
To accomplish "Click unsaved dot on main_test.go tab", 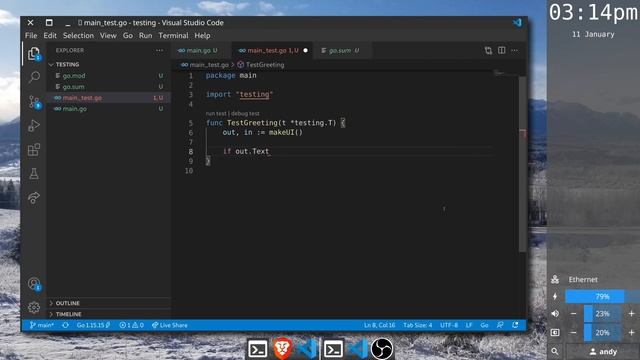I will tap(305, 50).
